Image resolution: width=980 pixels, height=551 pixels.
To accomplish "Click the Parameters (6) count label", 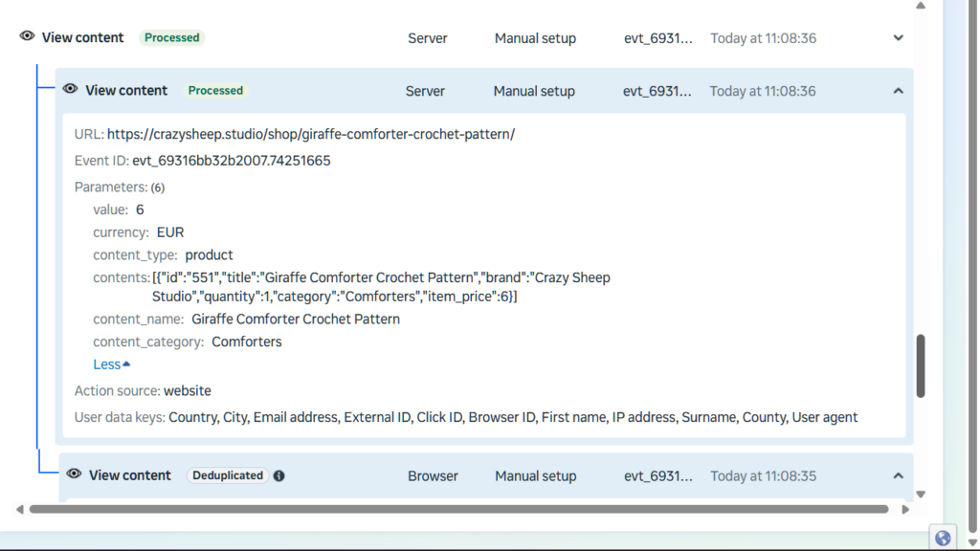I will point(157,187).
